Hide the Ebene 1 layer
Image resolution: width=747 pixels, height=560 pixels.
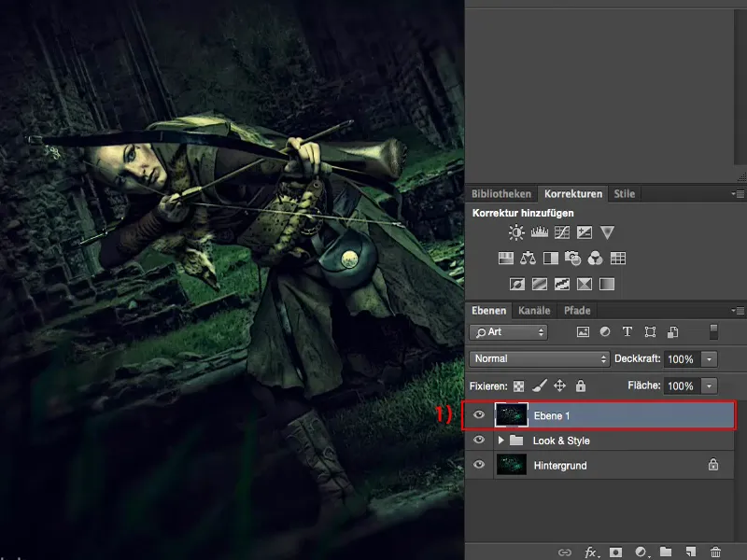pyautogui.click(x=479, y=415)
